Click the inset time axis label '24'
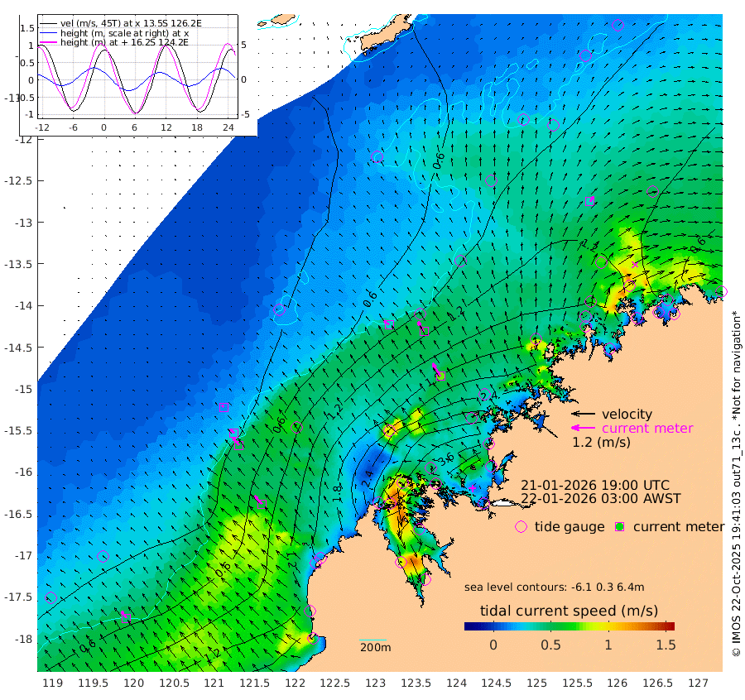This screenshot has width=745, height=700. click(228, 127)
